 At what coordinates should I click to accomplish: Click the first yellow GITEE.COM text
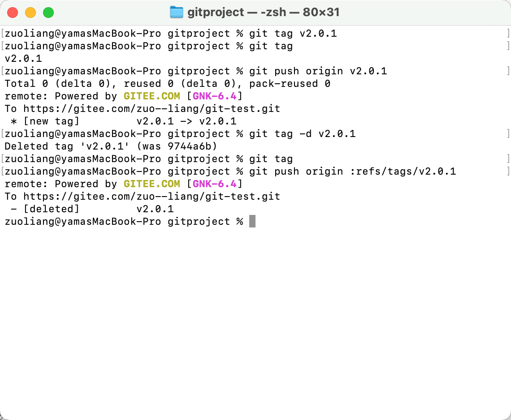point(152,96)
